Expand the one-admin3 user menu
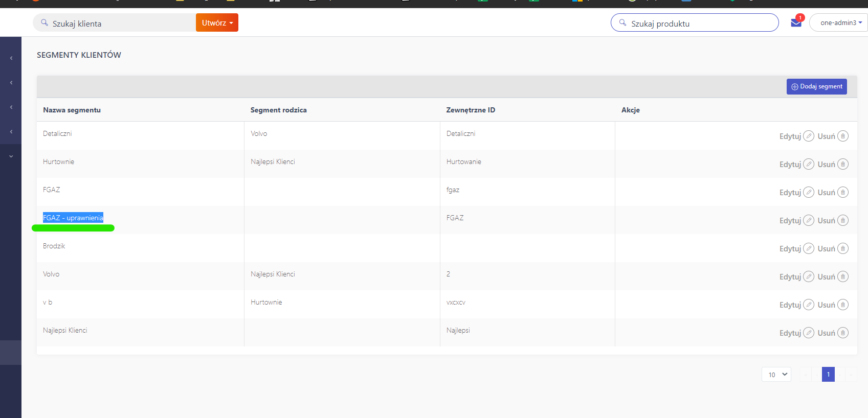868x418 pixels. click(838, 22)
